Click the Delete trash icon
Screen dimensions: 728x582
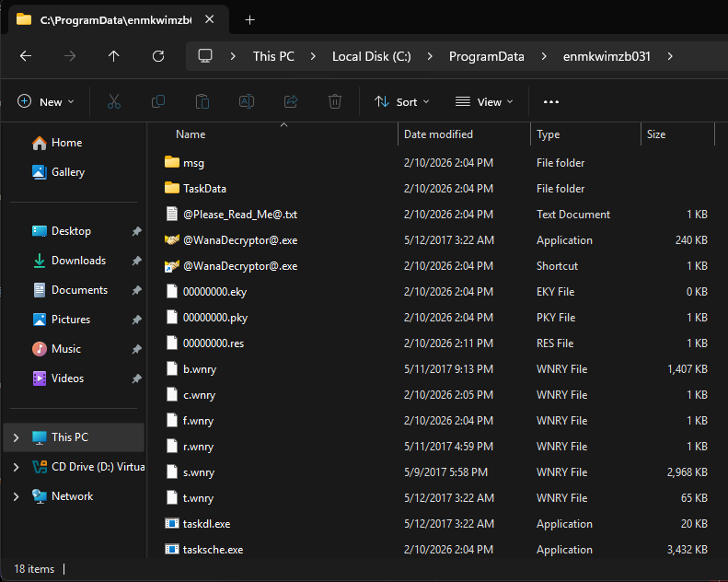pyautogui.click(x=335, y=101)
